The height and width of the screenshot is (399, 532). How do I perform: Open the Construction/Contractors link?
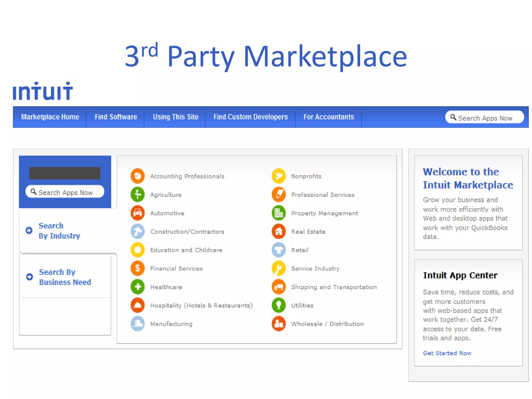coord(187,231)
